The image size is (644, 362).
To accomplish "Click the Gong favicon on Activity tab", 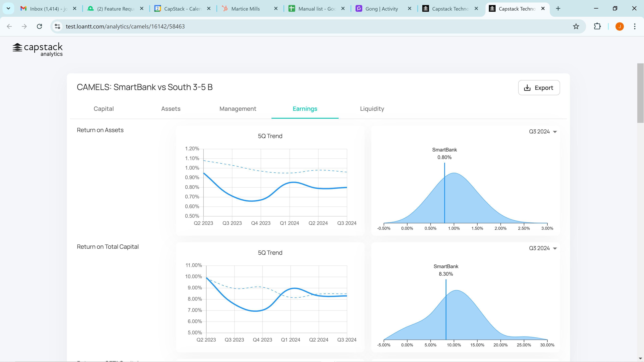I will point(359,9).
